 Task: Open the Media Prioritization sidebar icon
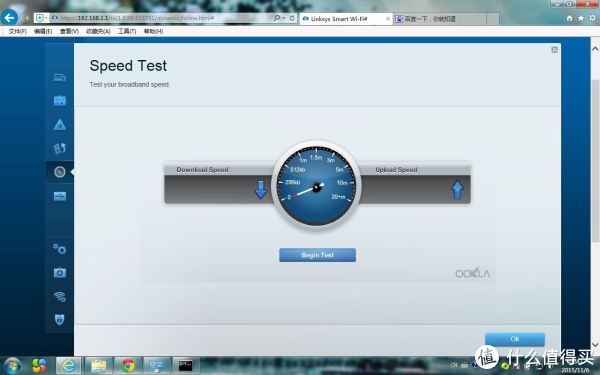click(x=60, y=148)
